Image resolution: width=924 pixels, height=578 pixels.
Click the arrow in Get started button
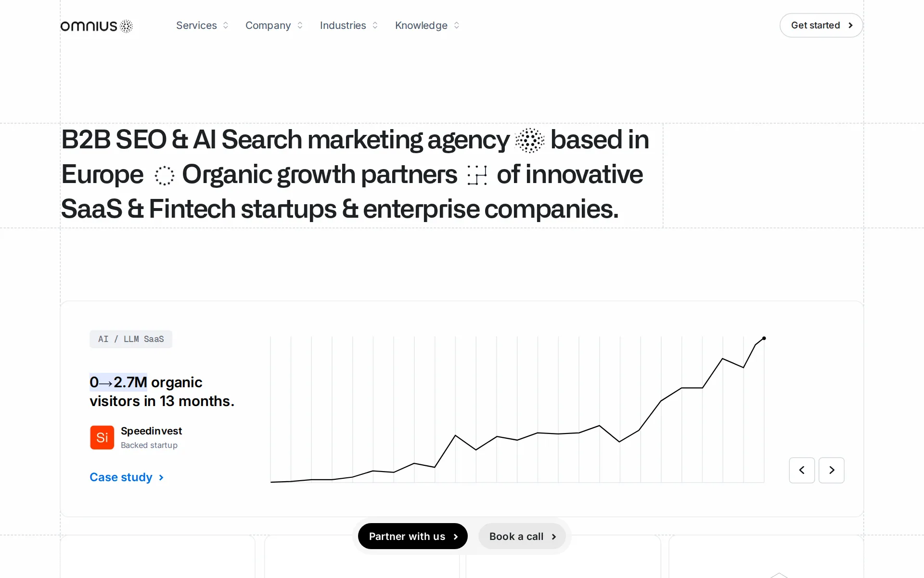click(x=850, y=26)
